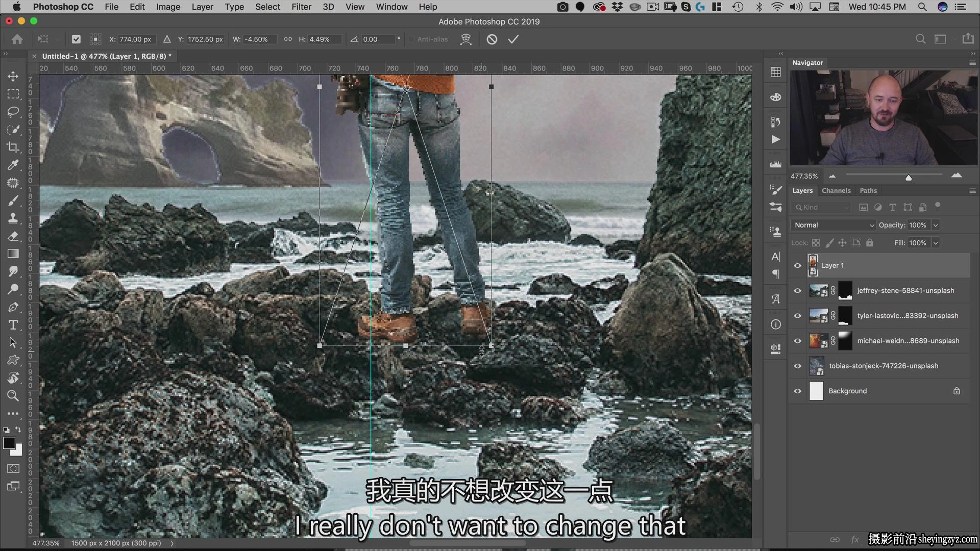This screenshot has height=551, width=980.
Task: Open the Play actions panel icon
Action: coord(776,139)
